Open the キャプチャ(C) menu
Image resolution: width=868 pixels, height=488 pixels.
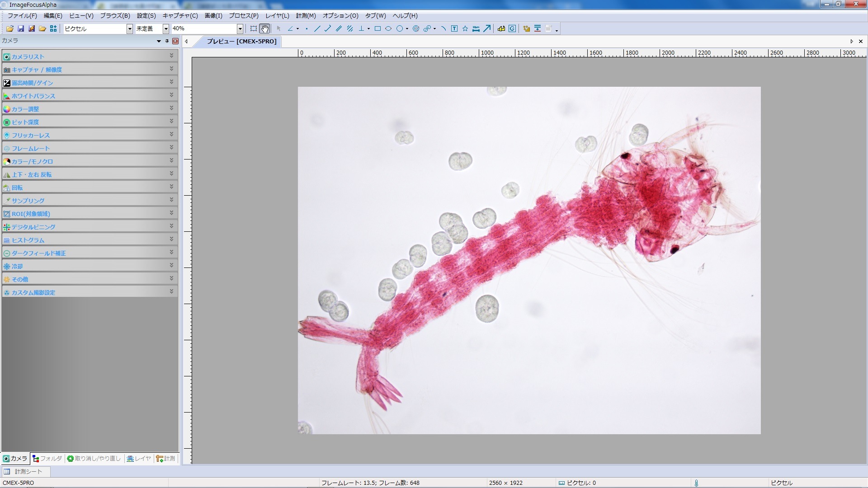click(180, 16)
